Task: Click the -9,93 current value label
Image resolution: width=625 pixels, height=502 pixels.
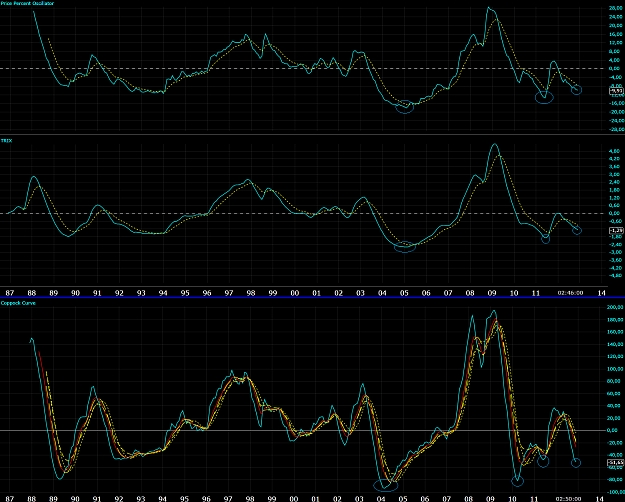Action: [x=616, y=91]
